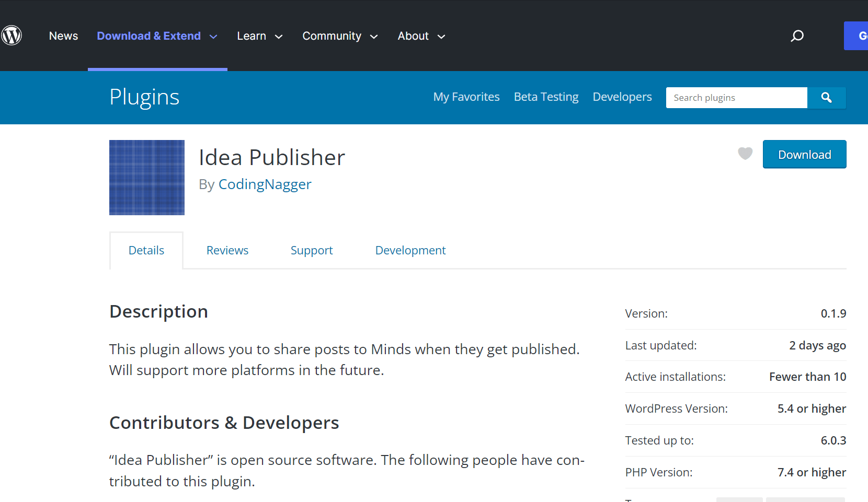Switch to the Reviews tab
Image resolution: width=868 pixels, height=502 pixels.
pos(227,250)
